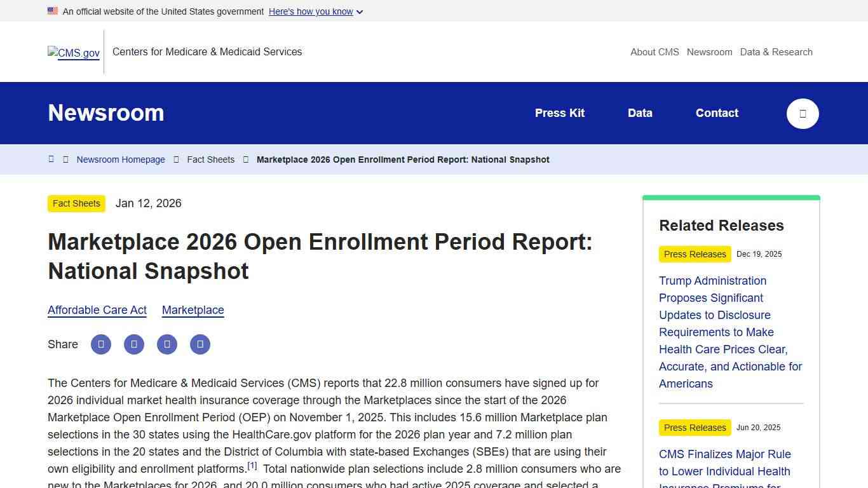Image resolution: width=868 pixels, height=488 pixels.
Task: Click the green bar above Related Releases
Action: pyautogui.click(x=731, y=197)
